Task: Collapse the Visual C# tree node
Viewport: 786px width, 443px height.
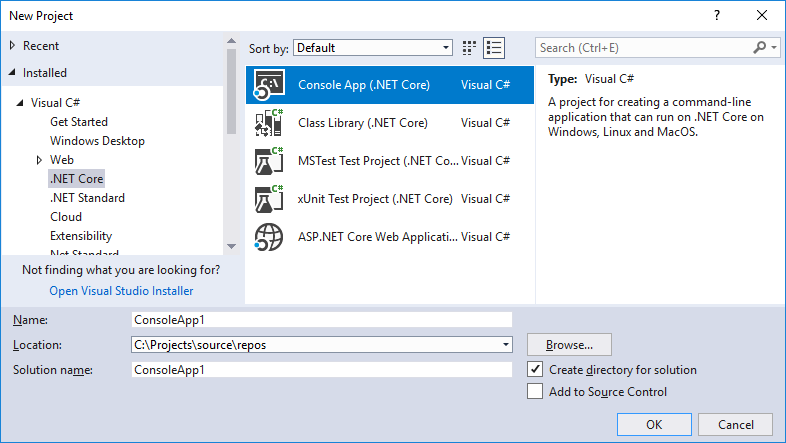Action: [x=20, y=103]
